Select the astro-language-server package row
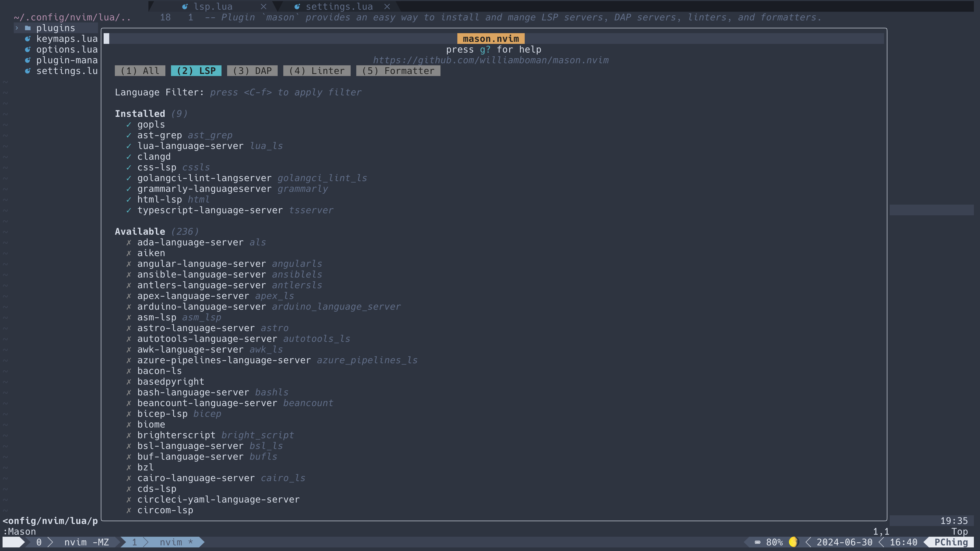The image size is (980, 551). 213,328
